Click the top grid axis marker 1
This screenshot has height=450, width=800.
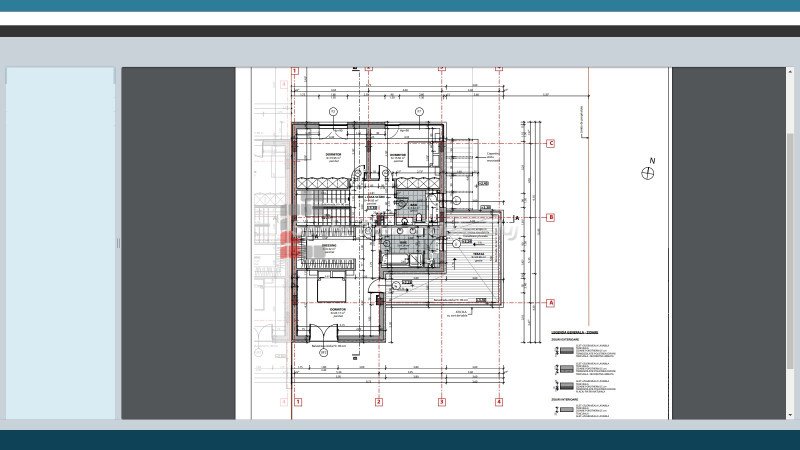[296, 72]
